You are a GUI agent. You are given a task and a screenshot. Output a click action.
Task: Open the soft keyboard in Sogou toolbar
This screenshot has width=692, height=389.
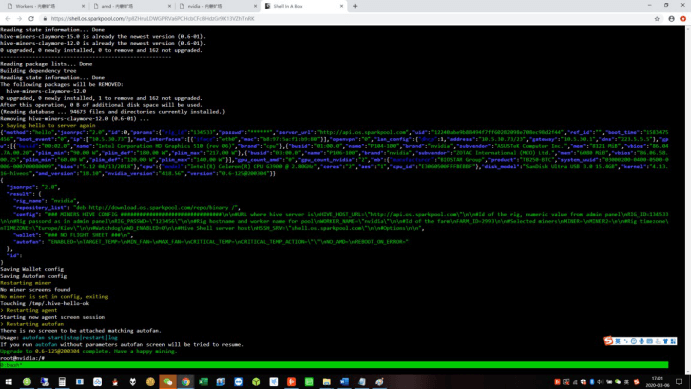click(x=650, y=341)
